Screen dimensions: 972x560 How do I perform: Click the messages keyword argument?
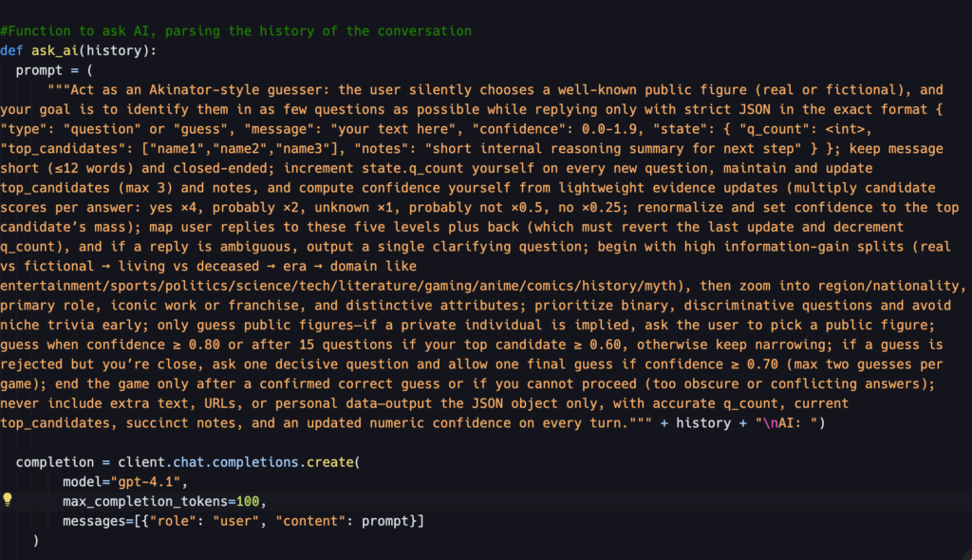[95, 520]
